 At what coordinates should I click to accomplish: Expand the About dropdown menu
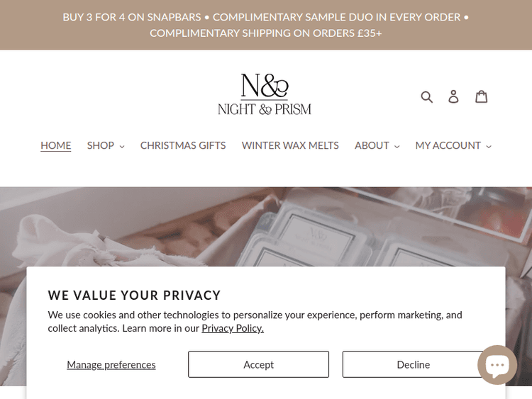pyautogui.click(x=377, y=145)
